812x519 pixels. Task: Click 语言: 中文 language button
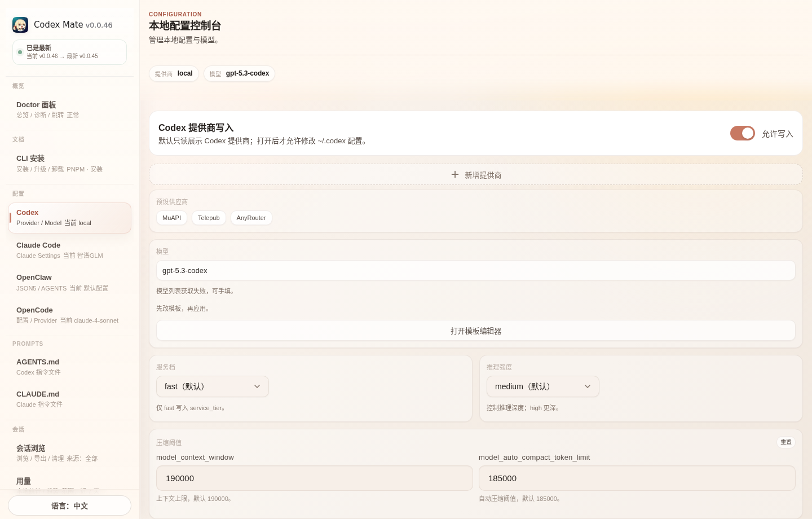coord(70,505)
